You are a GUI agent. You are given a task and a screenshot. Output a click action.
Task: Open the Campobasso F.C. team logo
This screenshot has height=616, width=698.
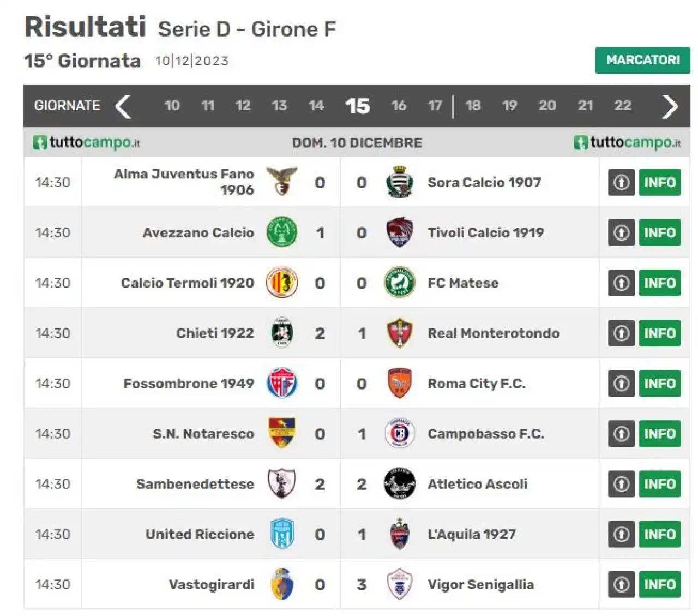399,434
